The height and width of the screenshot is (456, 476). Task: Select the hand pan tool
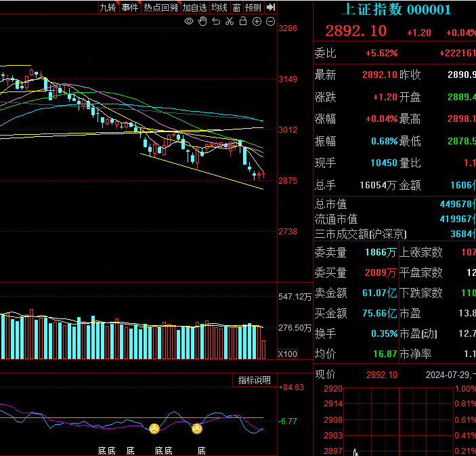tap(202, 22)
